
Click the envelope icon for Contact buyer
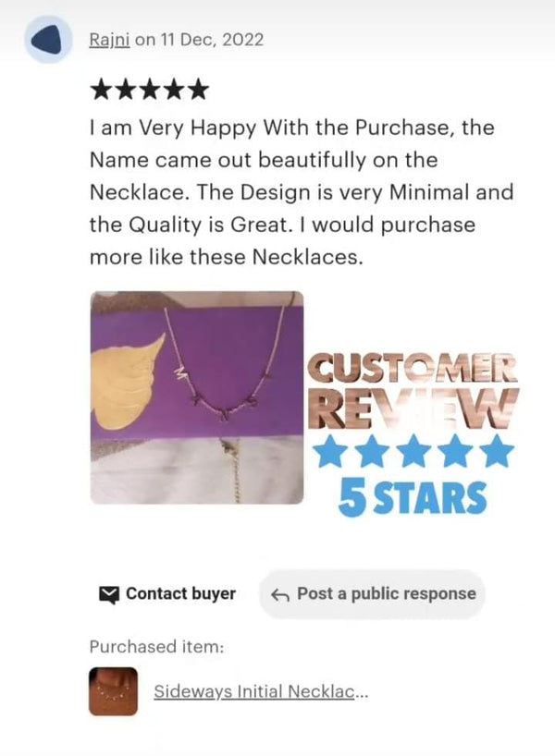(109, 594)
